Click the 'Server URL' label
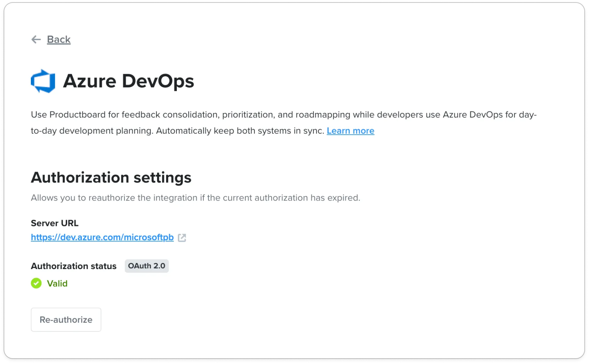This screenshot has height=364, width=589. pos(55,223)
